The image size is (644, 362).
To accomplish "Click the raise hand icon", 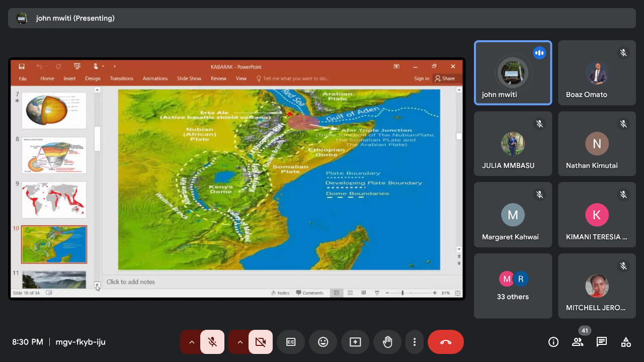I will [387, 342].
